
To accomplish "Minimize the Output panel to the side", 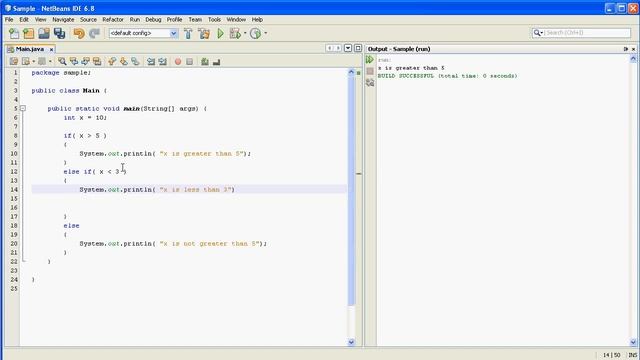I will point(626,49).
